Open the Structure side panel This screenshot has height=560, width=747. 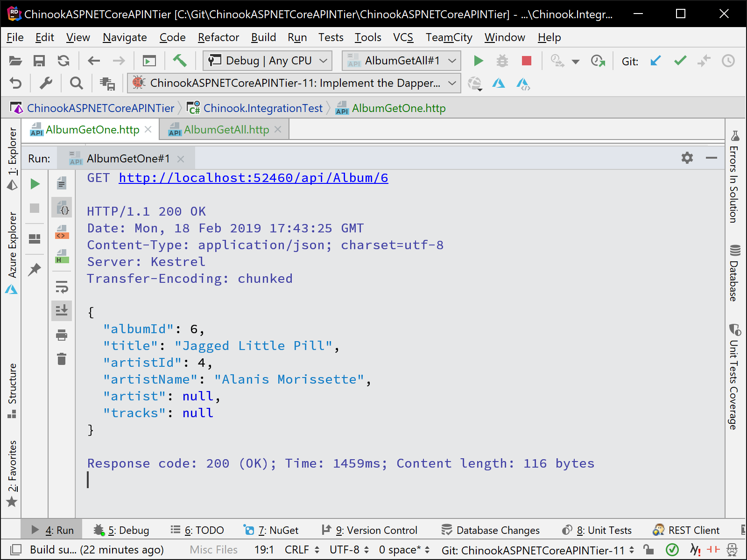pyautogui.click(x=12, y=390)
